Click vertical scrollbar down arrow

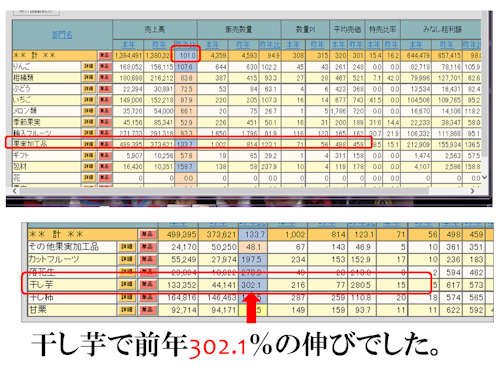tap(484, 177)
